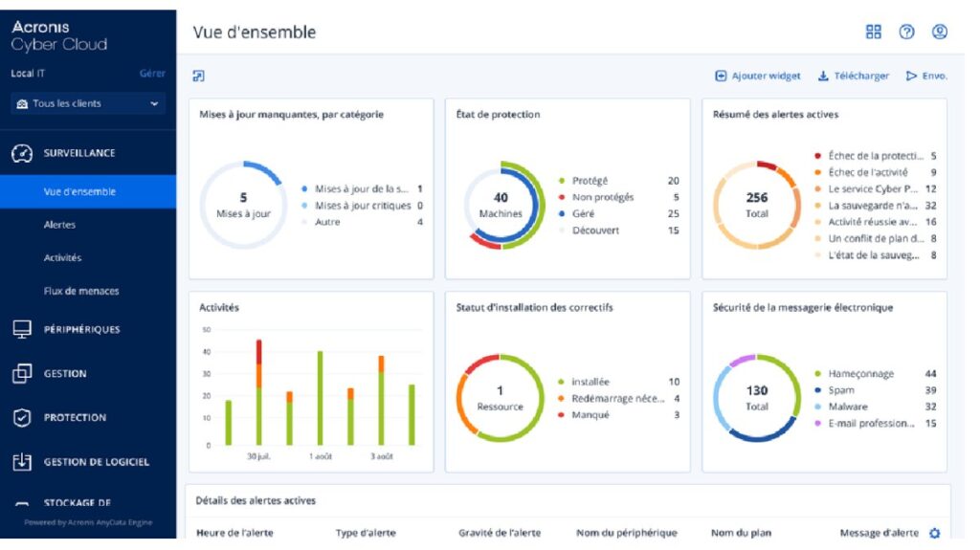Sort by Gravité de l'alerte column header

(x=500, y=533)
